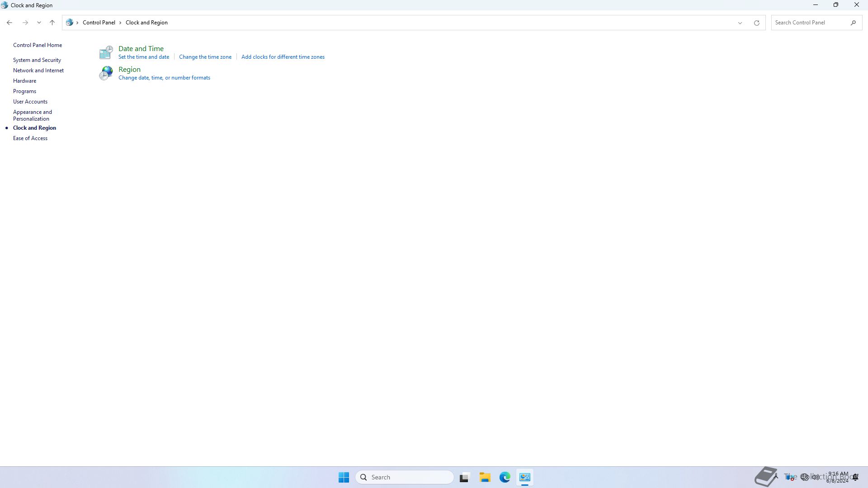Select Control Panel Home link
868x488 pixels.
pyautogui.click(x=38, y=45)
